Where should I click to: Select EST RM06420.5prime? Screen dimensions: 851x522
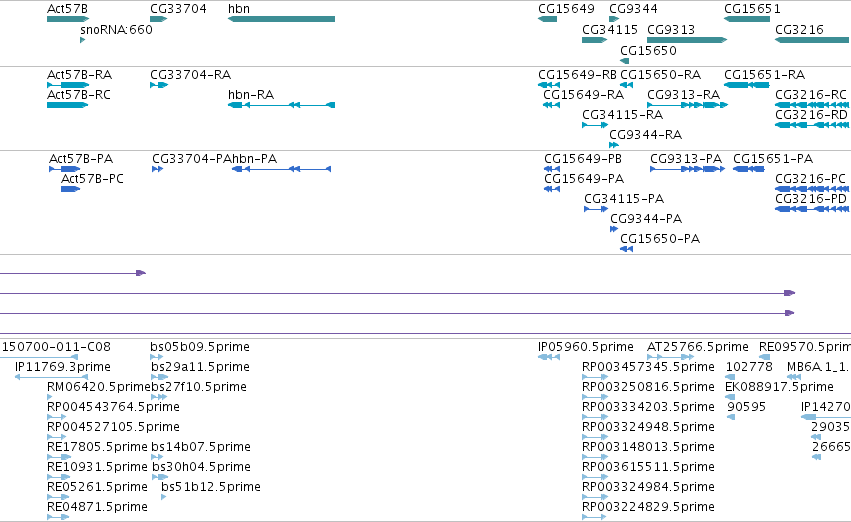pyautogui.click(x=50, y=397)
